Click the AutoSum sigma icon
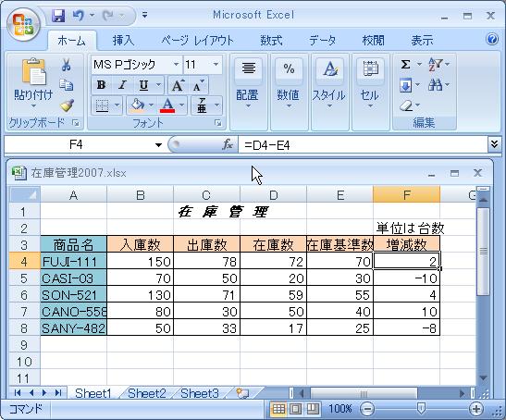 pyautogui.click(x=406, y=64)
